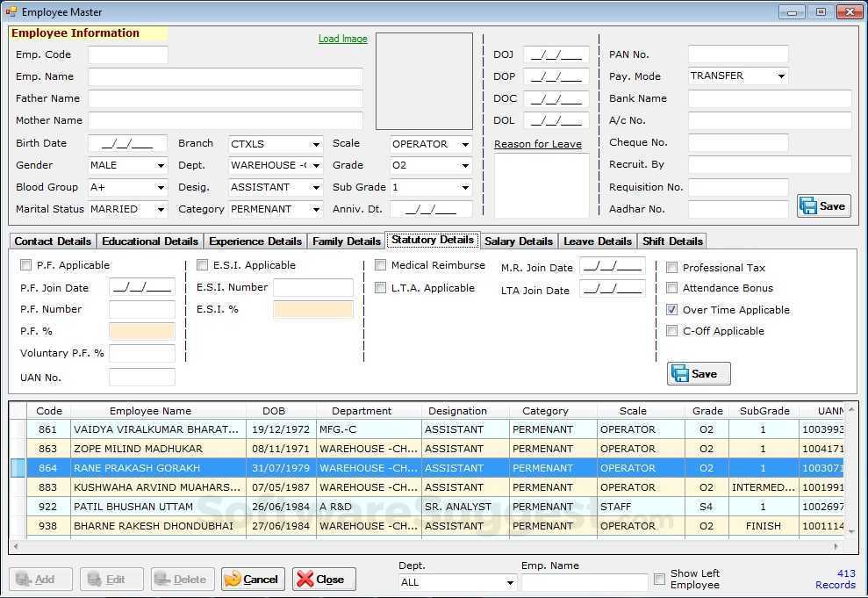This screenshot has width=868, height=598.
Task: Enable the P.F. Applicable checkbox
Action: tap(25, 264)
